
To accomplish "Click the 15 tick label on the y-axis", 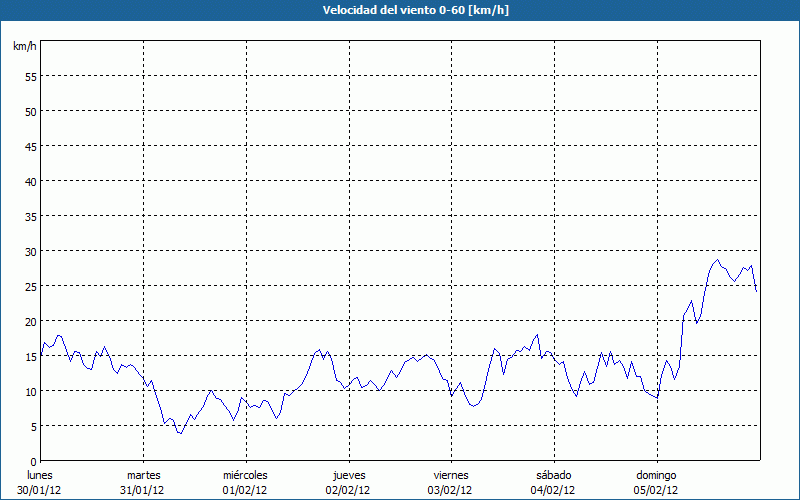I will [30, 356].
